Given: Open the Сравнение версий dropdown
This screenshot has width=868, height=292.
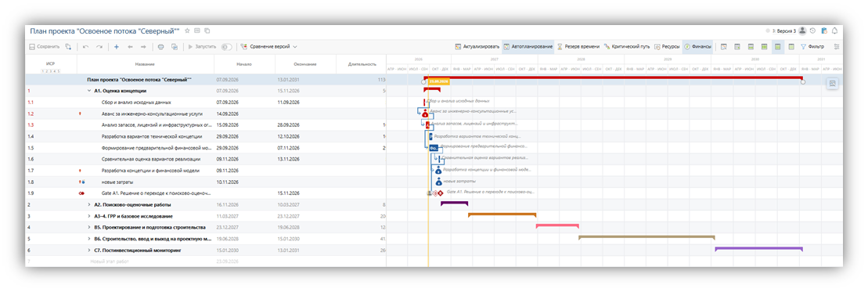Looking at the screenshot, I should click(269, 47).
